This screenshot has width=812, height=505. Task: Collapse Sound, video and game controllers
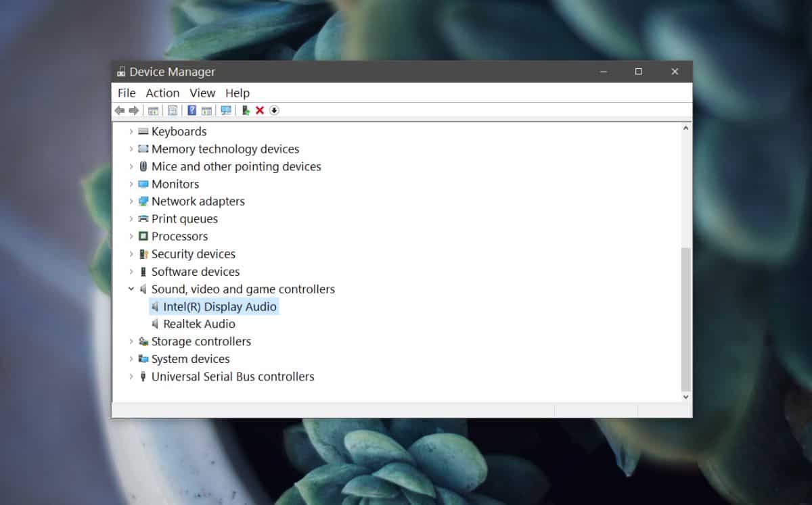[131, 289]
